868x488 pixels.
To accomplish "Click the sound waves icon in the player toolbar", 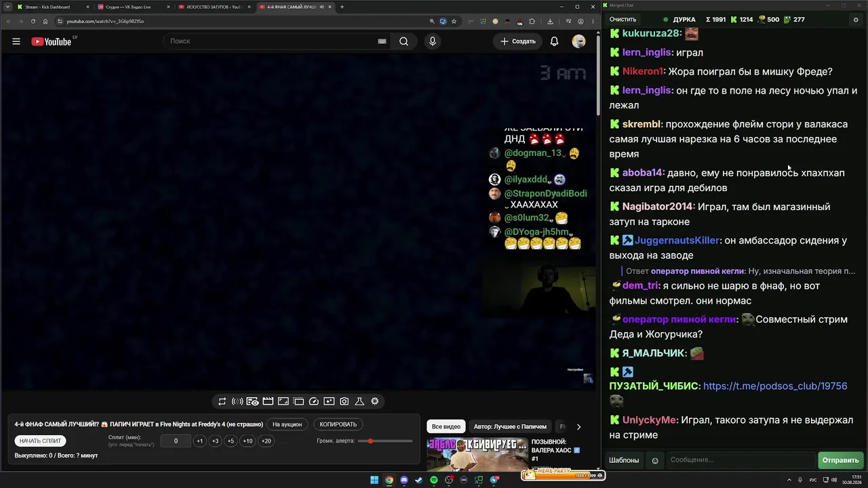I will click(x=237, y=401).
